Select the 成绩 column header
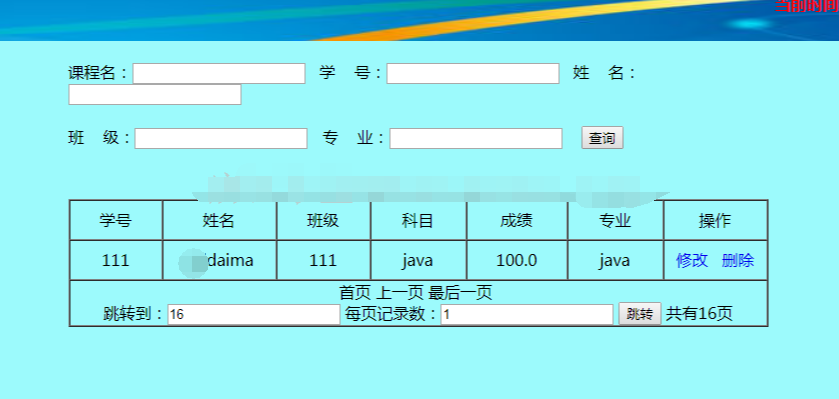The width and height of the screenshot is (839, 399). click(x=517, y=220)
